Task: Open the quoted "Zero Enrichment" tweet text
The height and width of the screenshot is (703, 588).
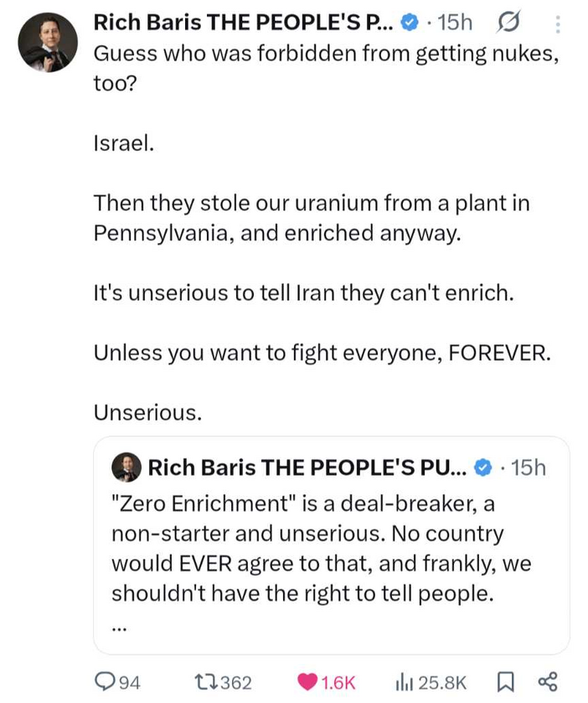Action: click(x=322, y=548)
